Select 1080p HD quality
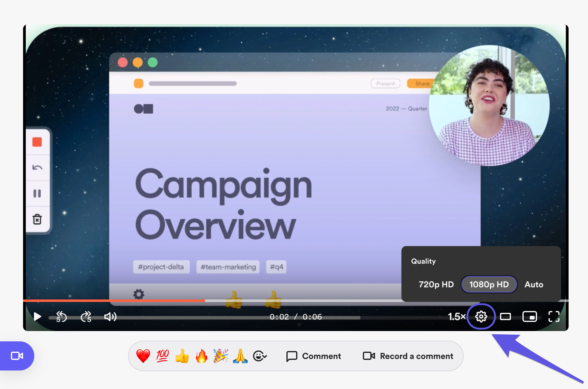This screenshot has width=588, height=389. [489, 285]
